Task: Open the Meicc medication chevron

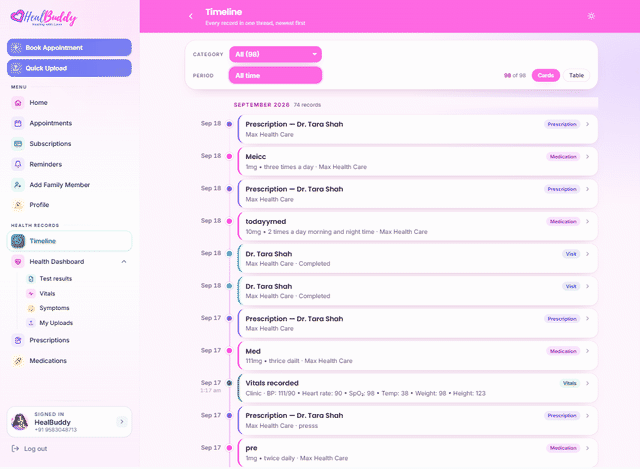Action: [587, 157]
